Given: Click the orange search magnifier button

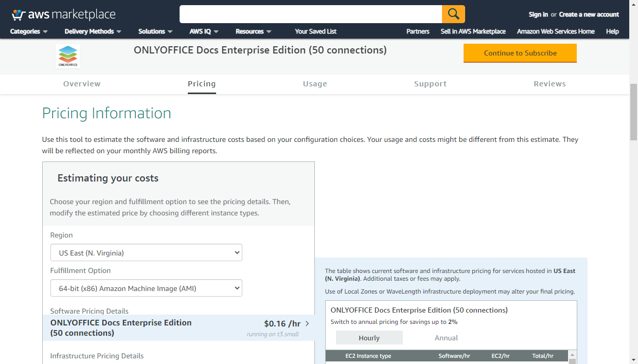Looking at the screenshot, I should [453, 14].
